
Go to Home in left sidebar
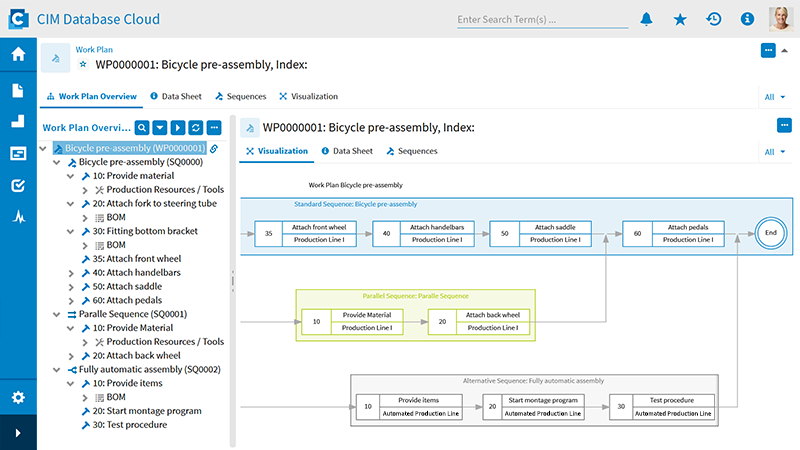18,55
